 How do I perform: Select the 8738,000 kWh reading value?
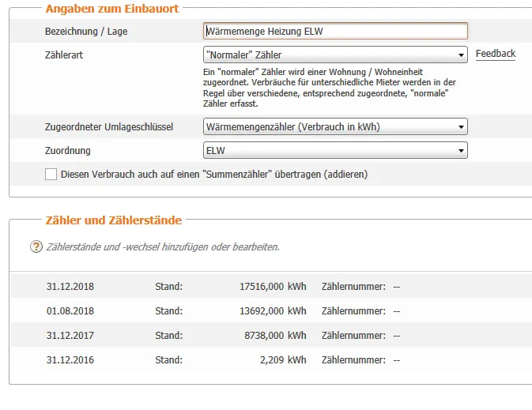pyautogui.click(x=275, y=336)
